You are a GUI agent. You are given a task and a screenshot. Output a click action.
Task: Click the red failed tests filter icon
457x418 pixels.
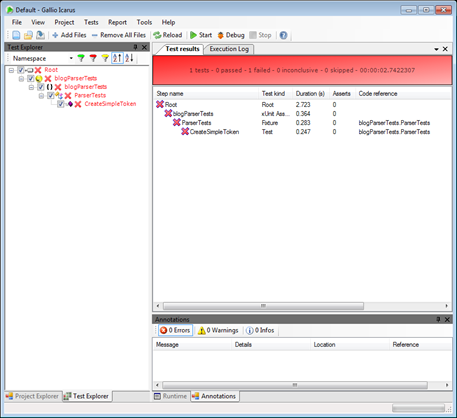coord(93,58)
